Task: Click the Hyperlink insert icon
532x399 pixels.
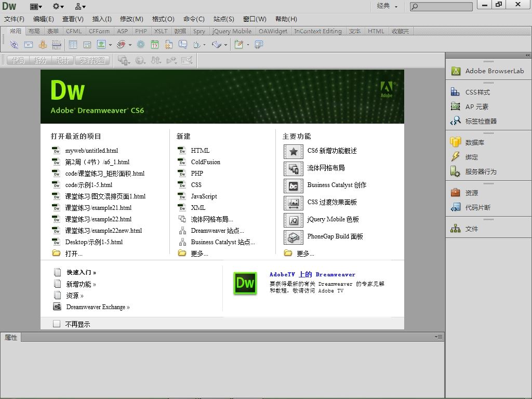Action: tap(14, 45)
